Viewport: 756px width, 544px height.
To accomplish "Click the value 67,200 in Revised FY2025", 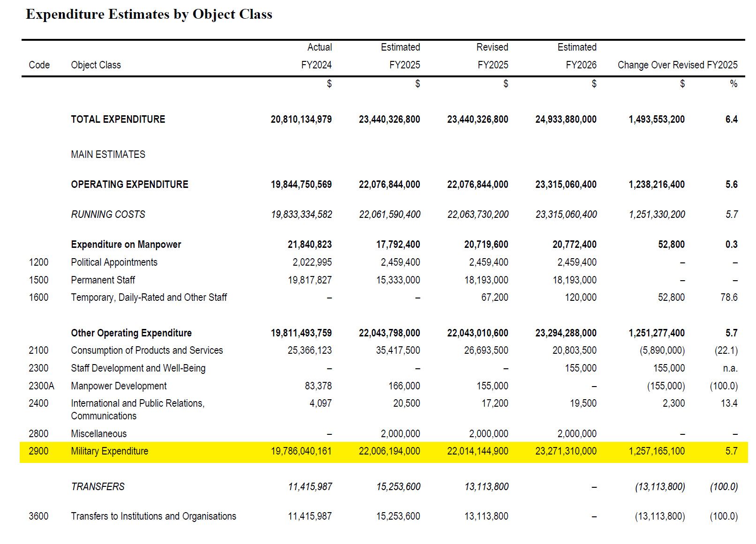I will (x=495, y=297).
